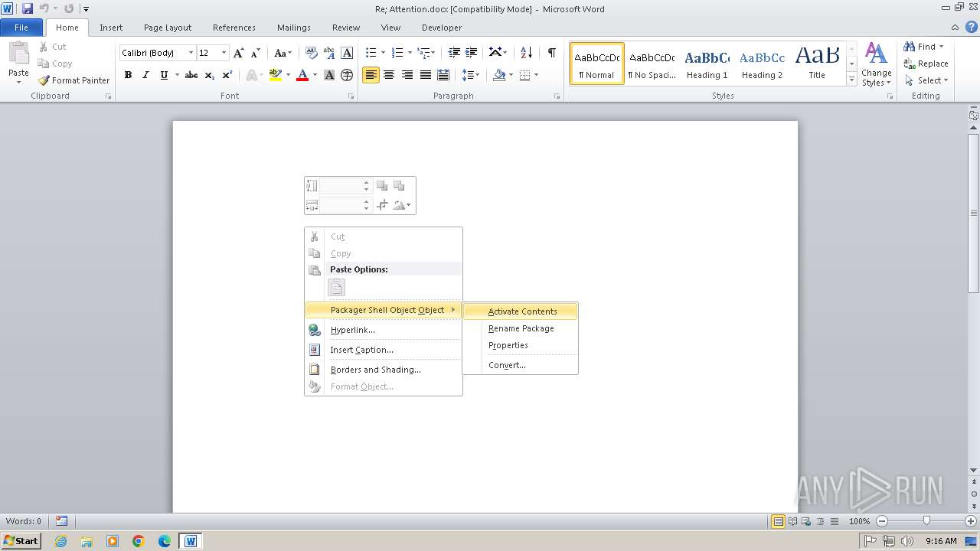Click the Shading paint bucket icon
The image size is (980, 551).
pyautogui.click(x=499, y=75)
